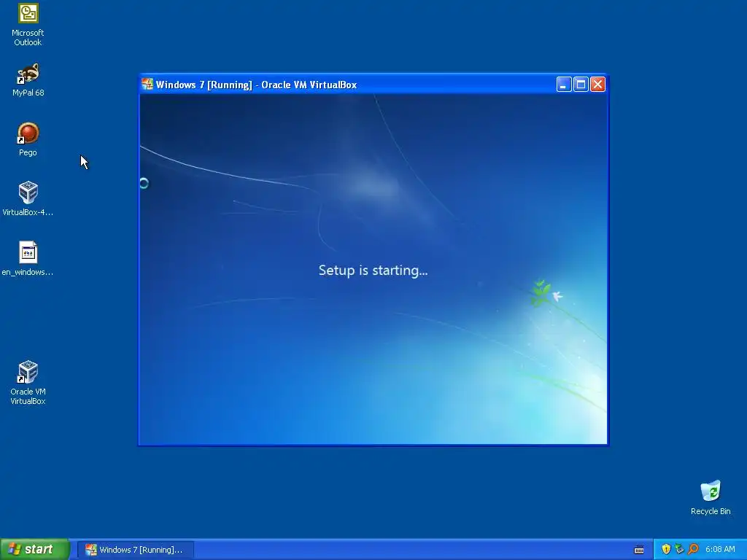Click the magnifier tray icon
Screen dimensions: 747x560
(693, 549)
